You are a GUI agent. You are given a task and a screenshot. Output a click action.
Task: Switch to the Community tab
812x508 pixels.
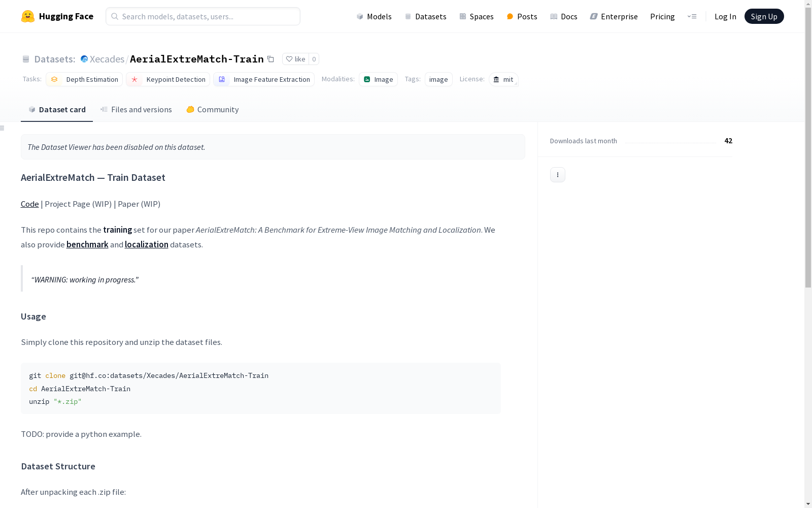(x=213, y=109)
